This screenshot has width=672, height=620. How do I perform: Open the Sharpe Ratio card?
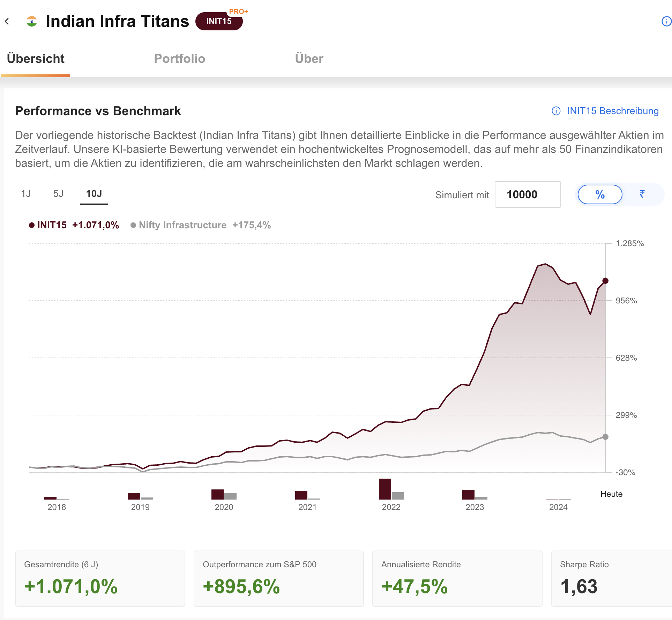point(612,578)
